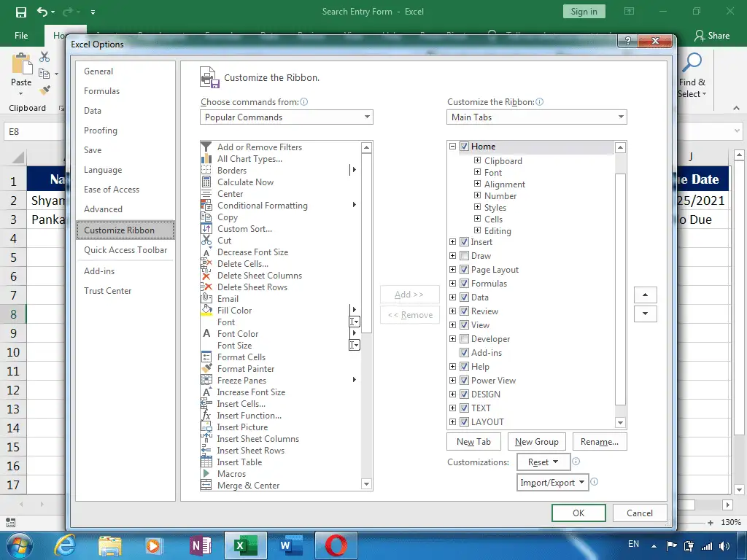Open the Reset customizations dropdown
747x560 pixels.
(x=543, y=462)
